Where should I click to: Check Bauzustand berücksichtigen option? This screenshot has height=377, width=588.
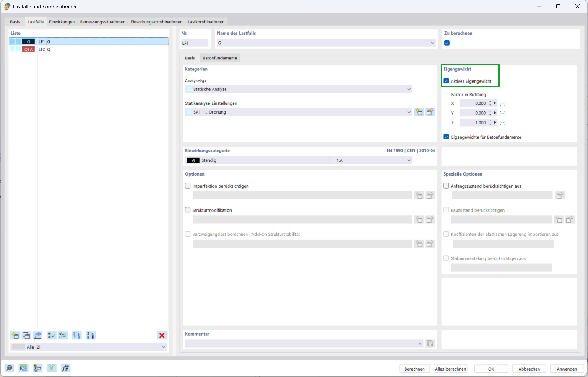coord(446,210)
